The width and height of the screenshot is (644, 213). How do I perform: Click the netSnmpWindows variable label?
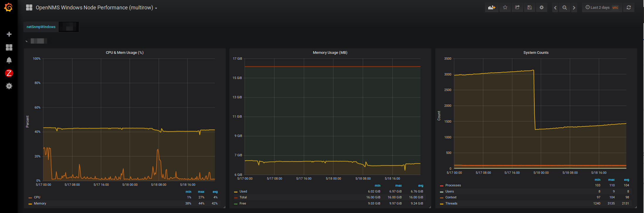pyautogui.click(x=41, y=27)
